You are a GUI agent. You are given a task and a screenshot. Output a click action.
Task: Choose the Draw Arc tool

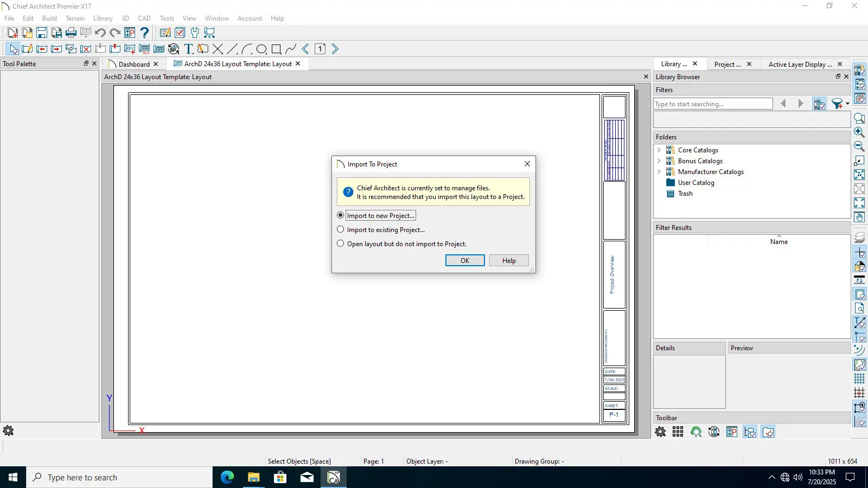247,49
